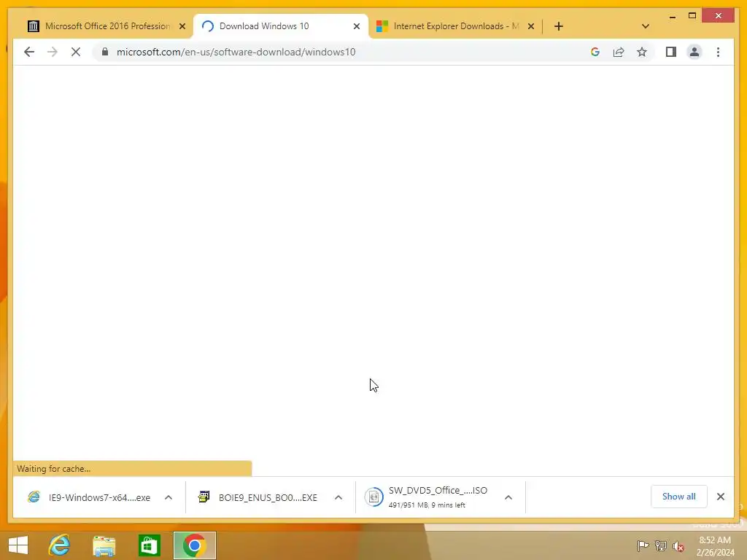
Task: View site information padlock icon
Action: point(105,52)
